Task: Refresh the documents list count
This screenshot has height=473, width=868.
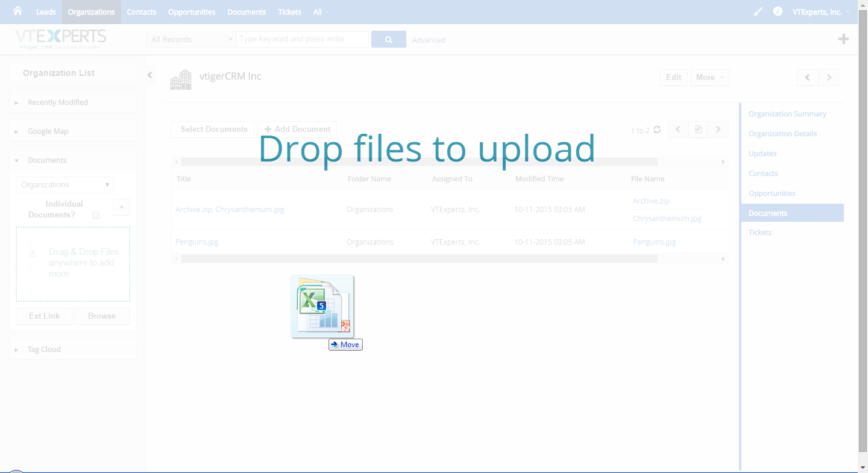Action: click(x=657, y=130)
